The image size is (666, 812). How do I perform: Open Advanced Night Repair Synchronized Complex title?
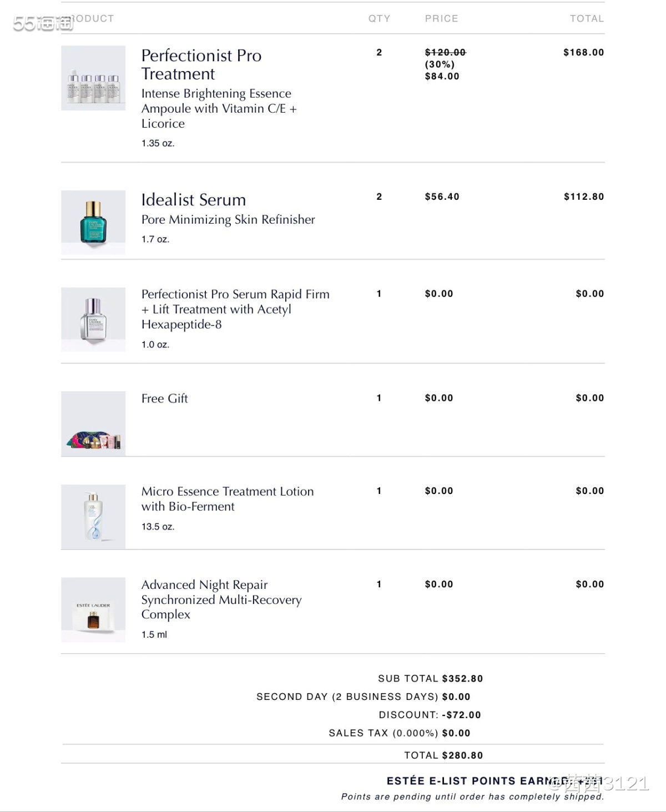pos(221,599)
